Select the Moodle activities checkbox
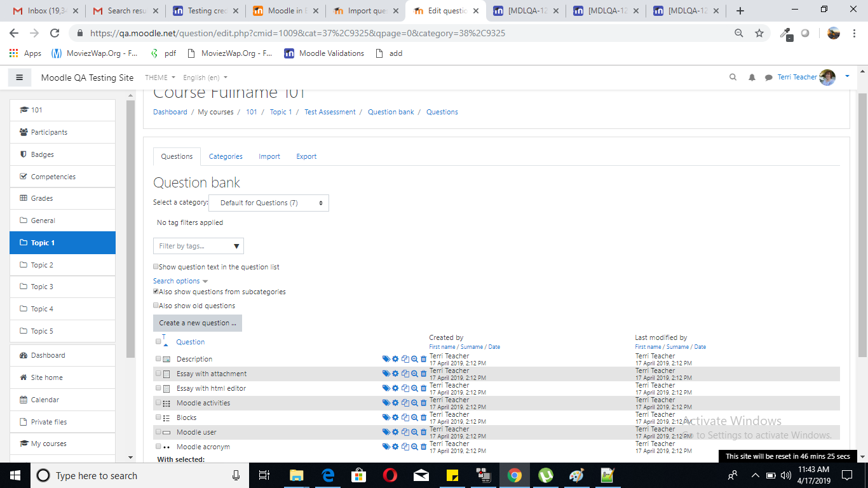 158,403
